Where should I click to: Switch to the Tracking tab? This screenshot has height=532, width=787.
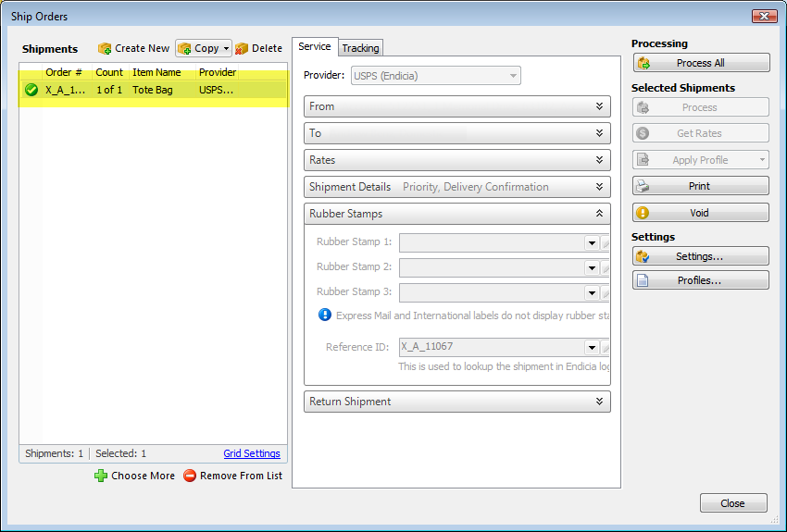coord(360,48)
